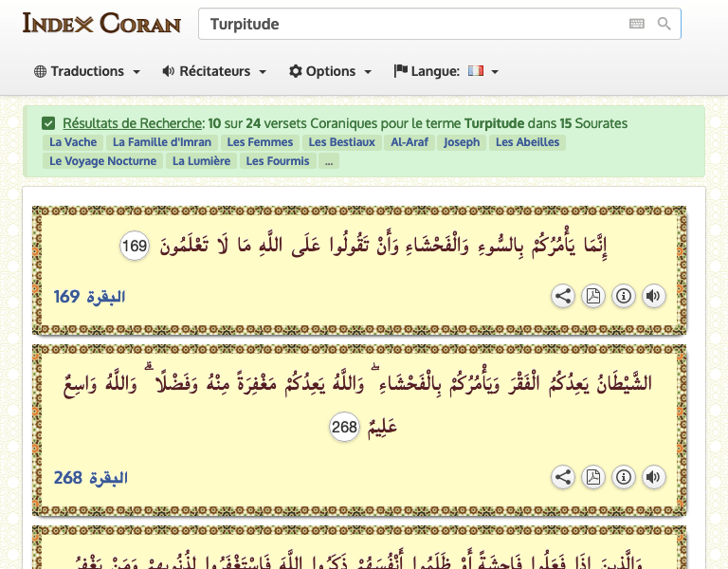Filter results by La Vache sourate
The width and height of the screenshot is (728, 569).
click(73, 142)
